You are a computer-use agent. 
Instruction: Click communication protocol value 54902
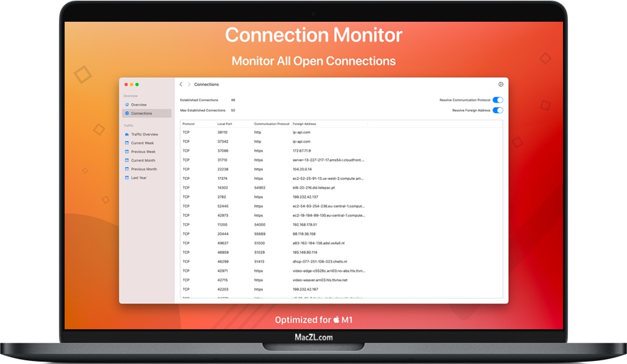[260, 188]
